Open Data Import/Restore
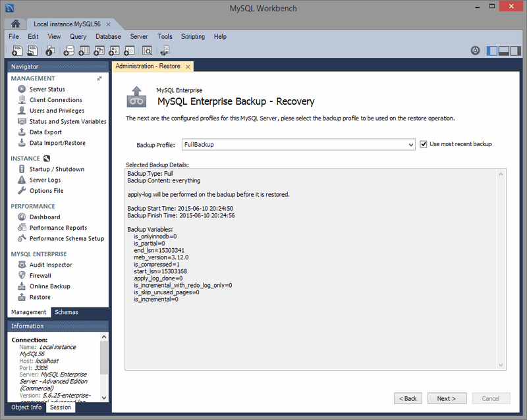The width and height of the screenshot is (527, 420). pos(57,143)
